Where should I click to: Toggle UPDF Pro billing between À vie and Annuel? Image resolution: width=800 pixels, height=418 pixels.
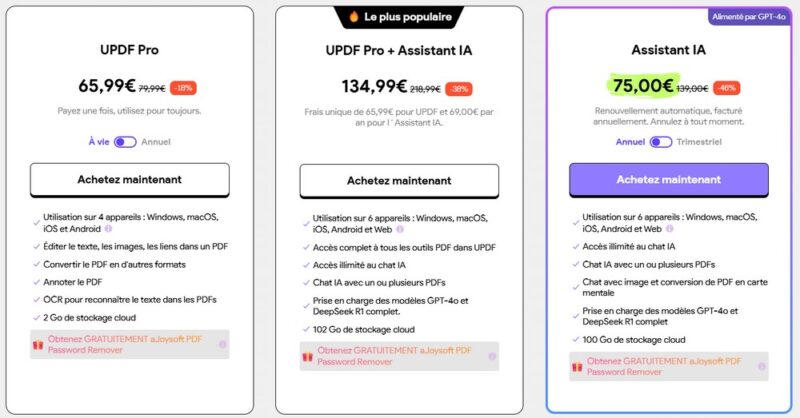coord(125,142)
